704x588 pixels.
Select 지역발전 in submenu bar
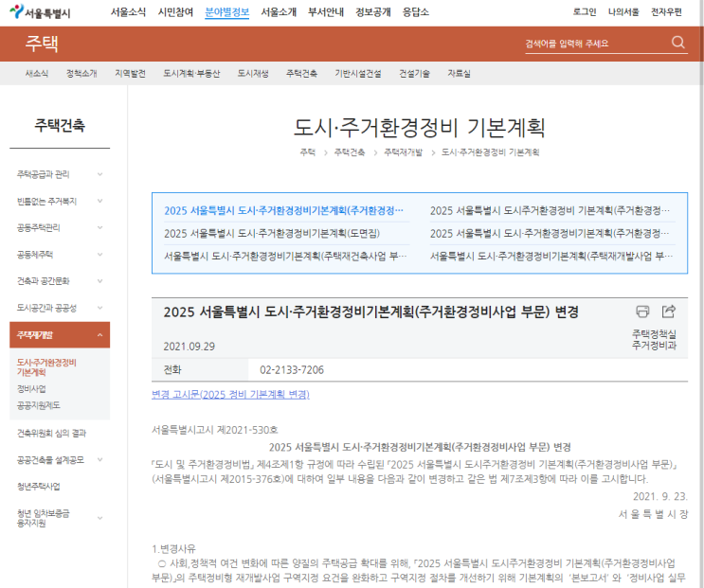pos(130,74)
